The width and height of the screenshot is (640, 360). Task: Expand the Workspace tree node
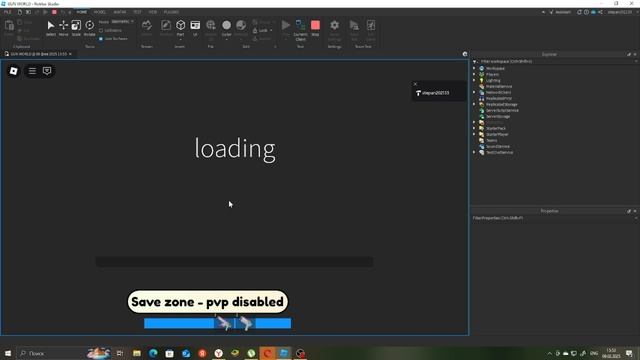point(474,69)
